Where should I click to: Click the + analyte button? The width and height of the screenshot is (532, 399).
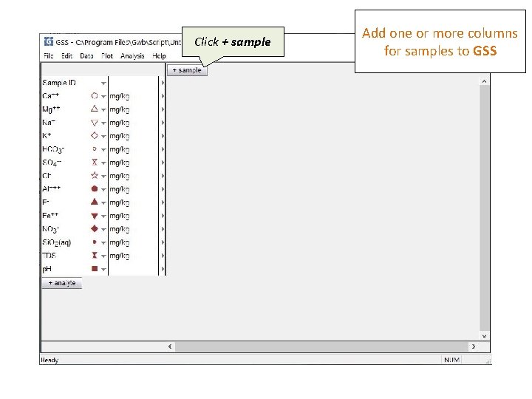62,283
